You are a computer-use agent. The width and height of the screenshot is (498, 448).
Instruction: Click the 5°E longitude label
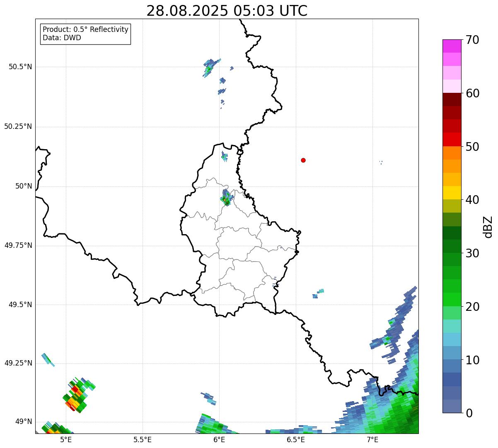[x=66, y=440]
